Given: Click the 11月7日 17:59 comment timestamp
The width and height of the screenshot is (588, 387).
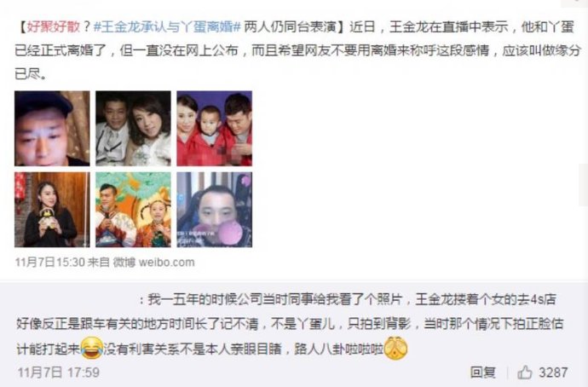Looking at the screenshot, I should (59, 372).
